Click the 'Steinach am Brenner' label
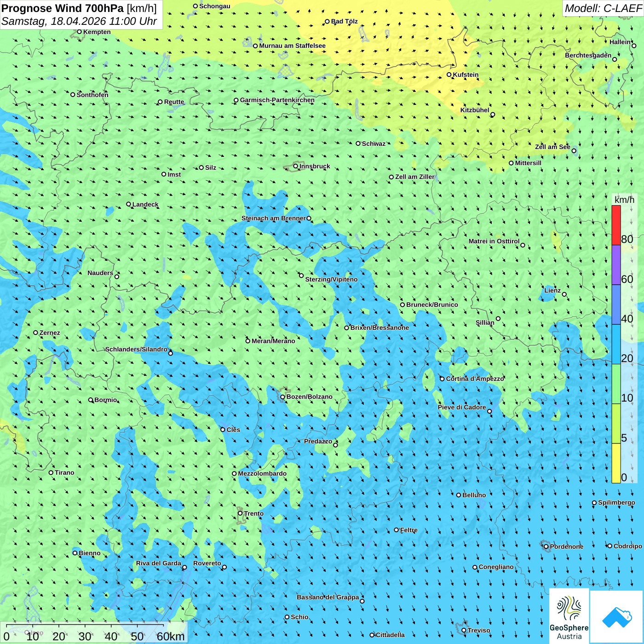The image size is (644, 644). click(x=273, y=218)
